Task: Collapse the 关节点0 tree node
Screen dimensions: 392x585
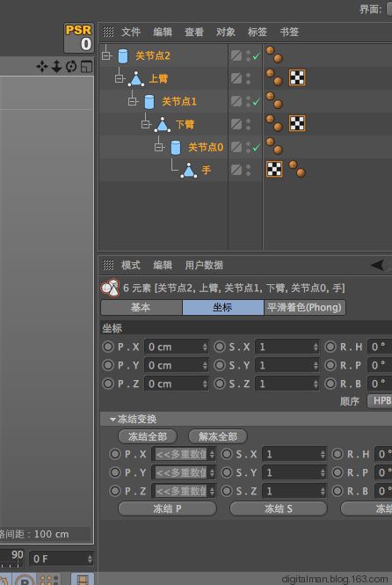Action: coord(159,147)
